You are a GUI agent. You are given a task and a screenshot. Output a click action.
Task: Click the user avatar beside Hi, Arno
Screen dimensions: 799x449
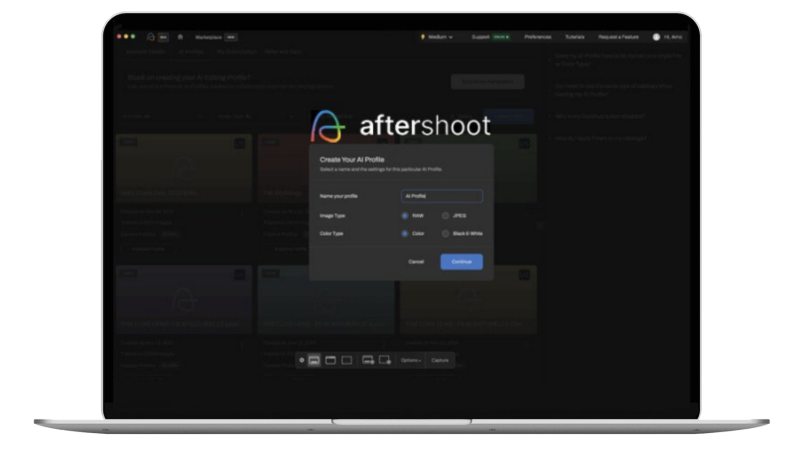click(656, 37)
